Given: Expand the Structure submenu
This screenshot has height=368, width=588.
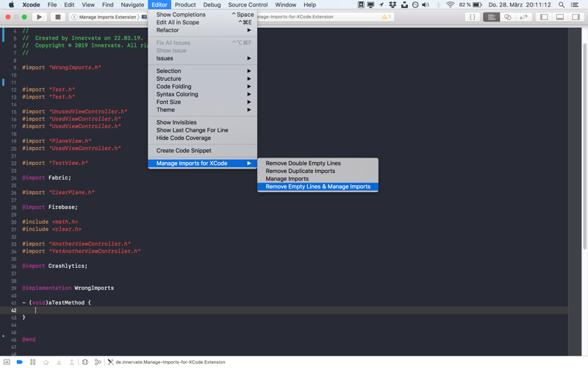Looking at the screenshot, I should 203,79.
